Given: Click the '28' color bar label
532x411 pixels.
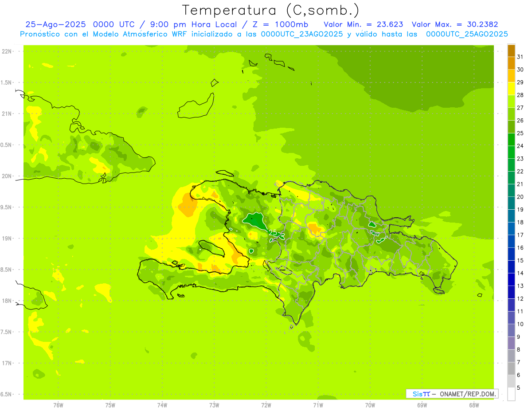Looking at the screenshot, I should point(520,95).
